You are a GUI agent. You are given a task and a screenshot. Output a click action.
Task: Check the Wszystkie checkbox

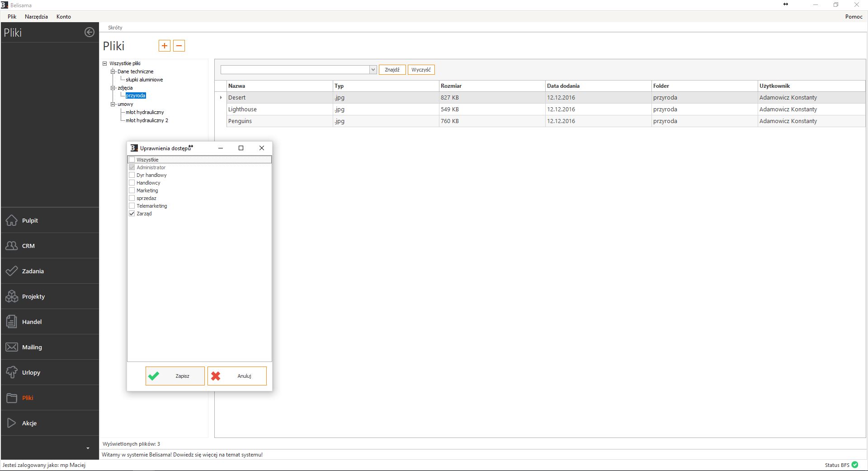[132, 160]
